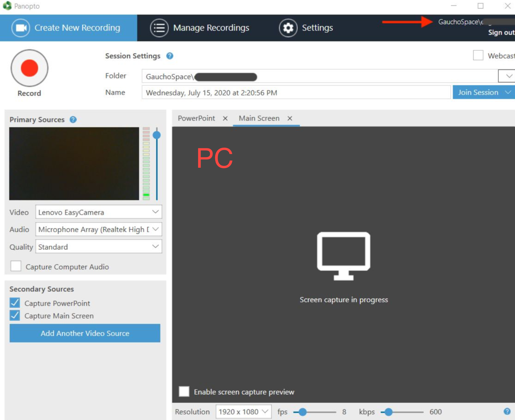Screen dimensions: 515x420
Task: Expand the Join Session dropdown arrow
Action: coord(508,92)
